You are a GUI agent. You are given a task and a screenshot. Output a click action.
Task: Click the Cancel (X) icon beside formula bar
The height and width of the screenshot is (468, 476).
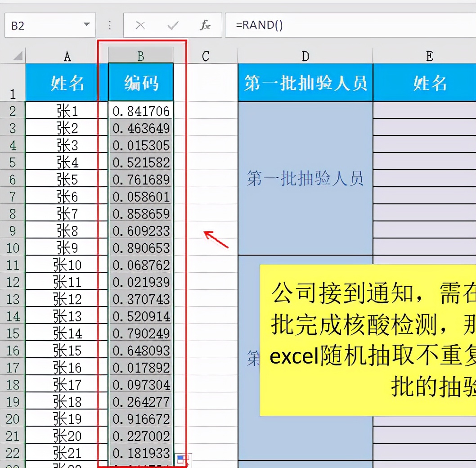pyautogui.click(x=140, y=25)
